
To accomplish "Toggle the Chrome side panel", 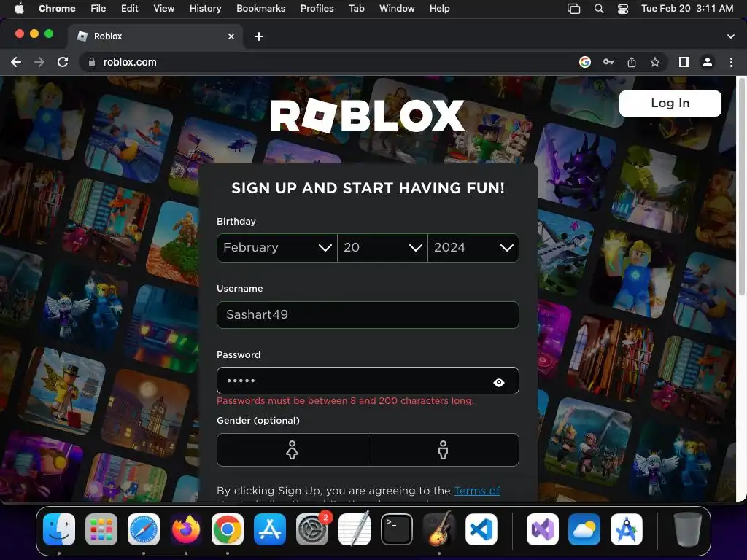I will click(684, 62).
